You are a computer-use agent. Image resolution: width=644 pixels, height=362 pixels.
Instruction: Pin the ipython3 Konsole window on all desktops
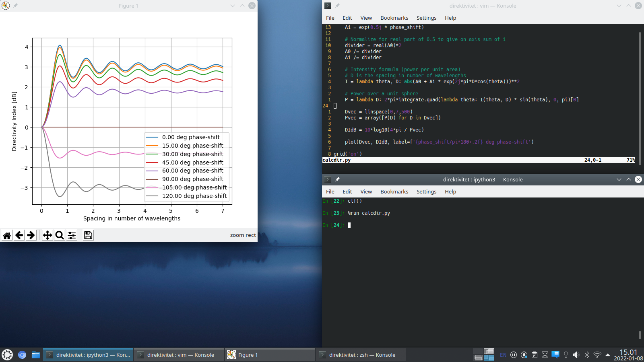pos(337,179)
